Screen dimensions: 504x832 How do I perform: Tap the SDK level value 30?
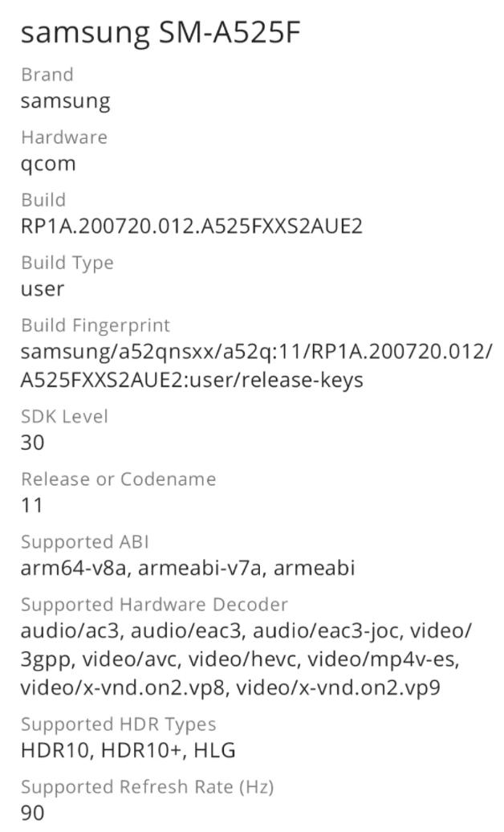[x=32, y=443]
